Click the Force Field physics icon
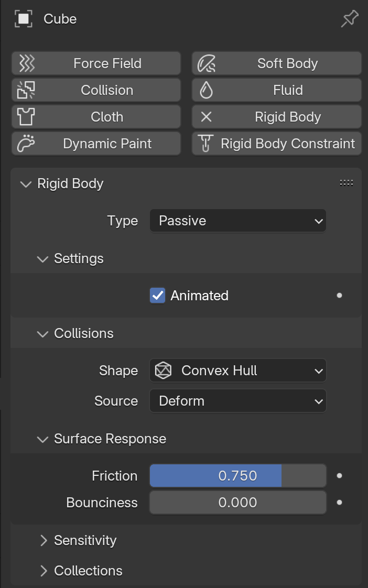Screen dimensions: 368x588 (x=26, y=63)
